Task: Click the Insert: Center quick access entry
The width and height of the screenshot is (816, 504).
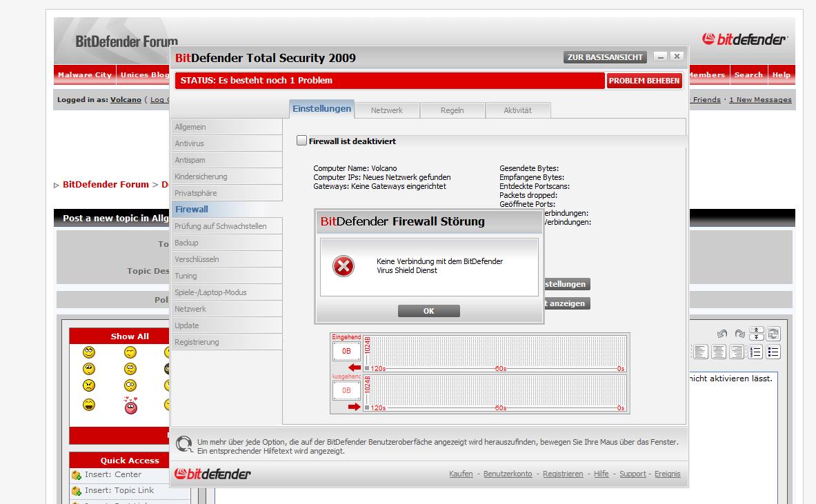Action: point(113,475)
